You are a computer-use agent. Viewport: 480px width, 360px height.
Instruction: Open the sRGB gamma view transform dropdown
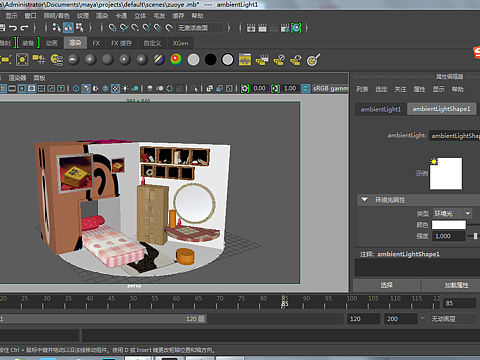(x=330, y=88)
